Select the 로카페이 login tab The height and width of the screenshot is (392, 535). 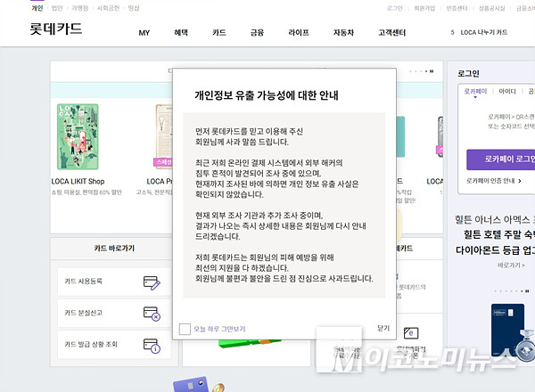(475, 91)
